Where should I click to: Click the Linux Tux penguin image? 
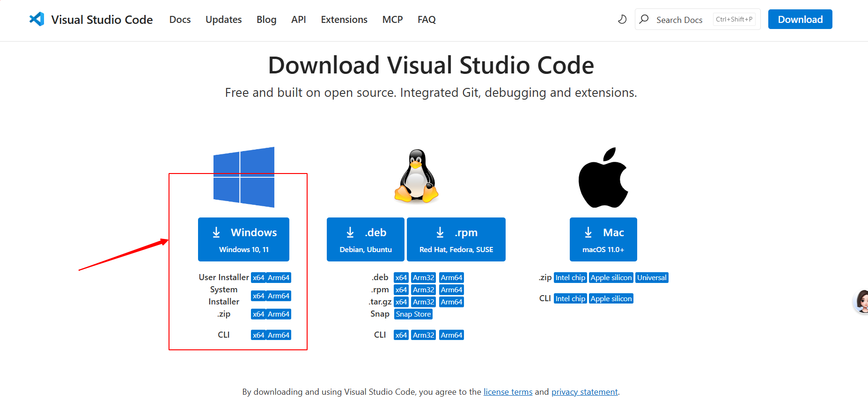click(416, 176)
